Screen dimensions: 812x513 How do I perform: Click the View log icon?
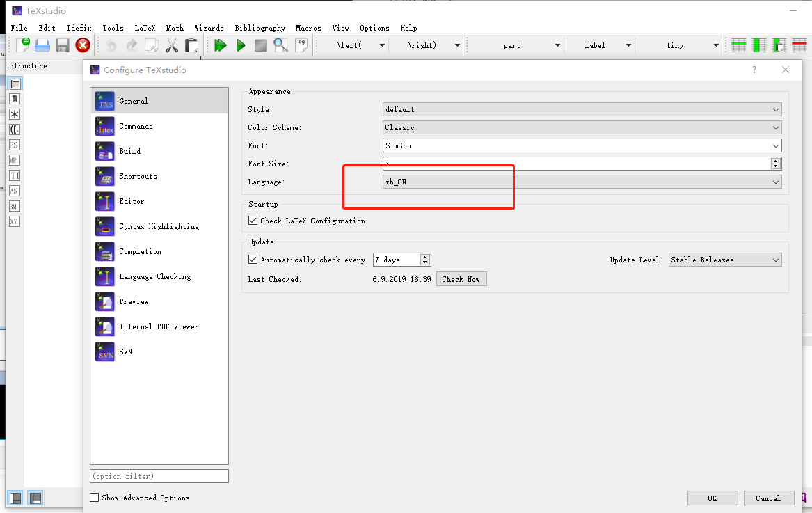pos(301,45)
